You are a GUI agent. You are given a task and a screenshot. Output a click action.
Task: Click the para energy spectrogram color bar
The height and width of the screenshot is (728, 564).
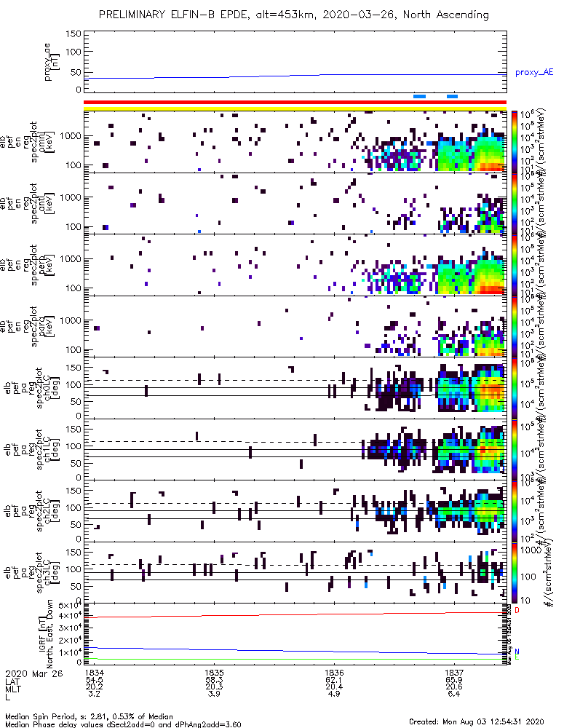pos(515,326)
